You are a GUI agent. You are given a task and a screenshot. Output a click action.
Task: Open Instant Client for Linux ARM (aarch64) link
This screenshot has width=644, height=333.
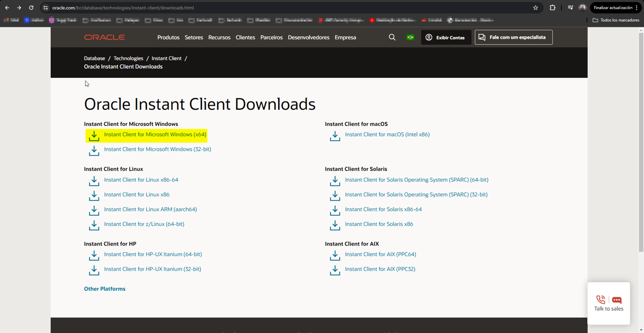pos(150,209)
